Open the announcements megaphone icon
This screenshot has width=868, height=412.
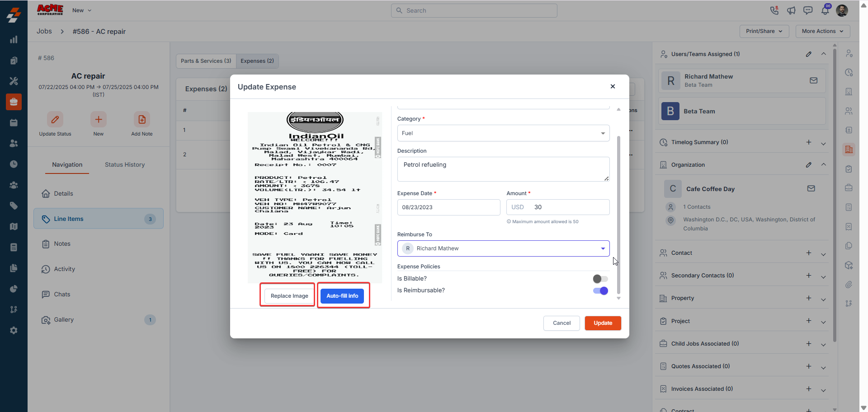(791, 10)
